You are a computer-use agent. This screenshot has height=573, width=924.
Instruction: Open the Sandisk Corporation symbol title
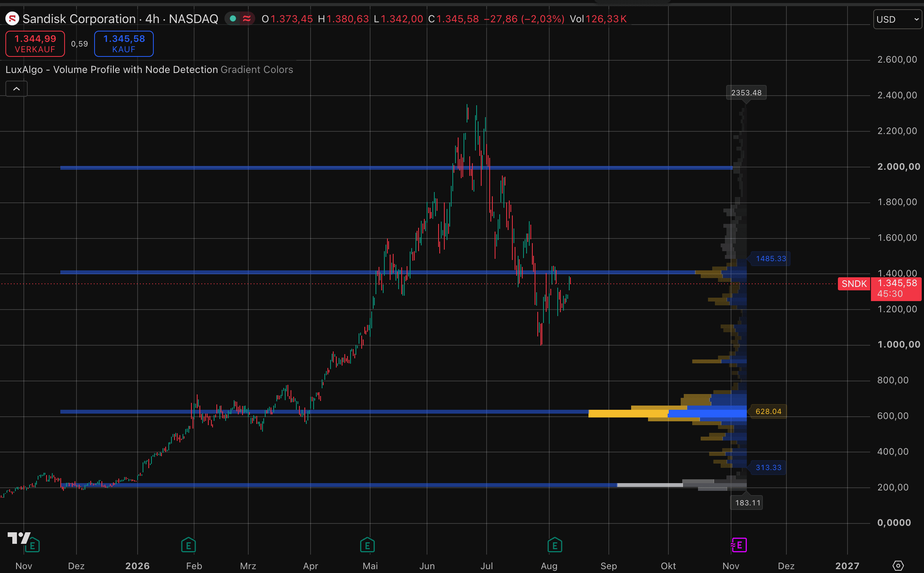[x=120, y=18]
